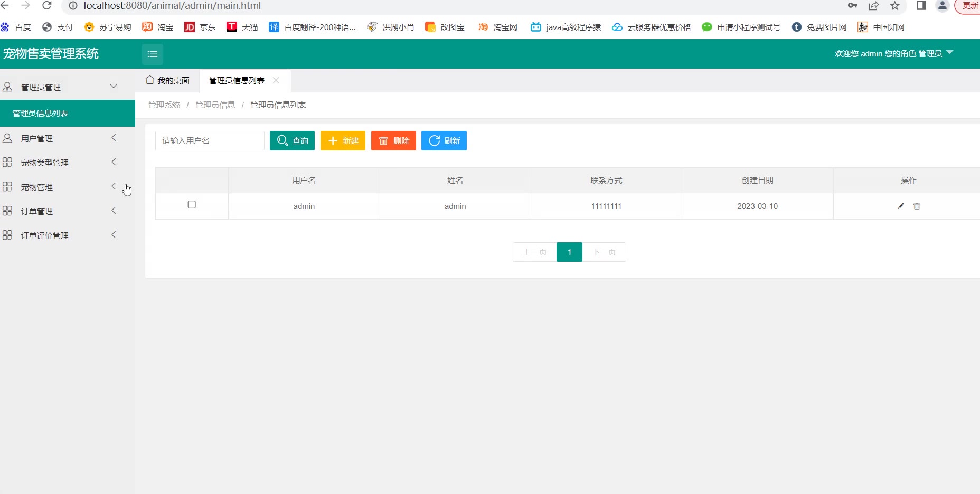Click the 2023-03-10 date cell

(x=757, y=206)
